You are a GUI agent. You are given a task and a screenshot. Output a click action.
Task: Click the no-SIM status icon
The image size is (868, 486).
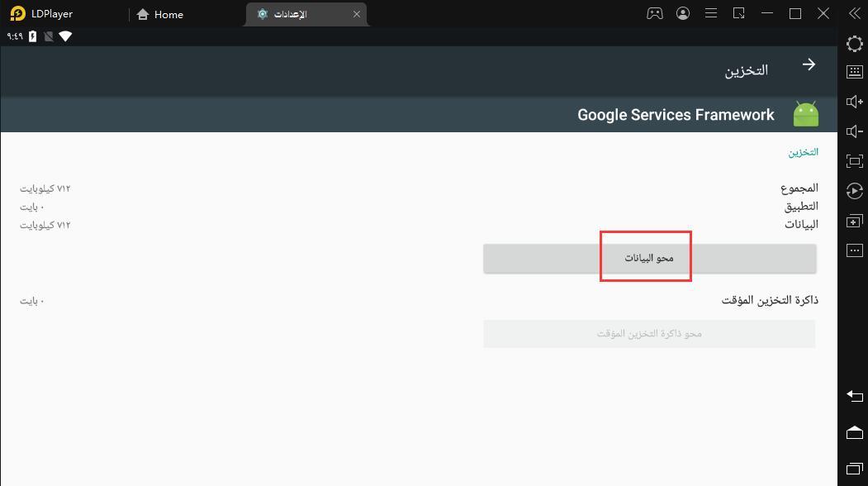(49, 36)
